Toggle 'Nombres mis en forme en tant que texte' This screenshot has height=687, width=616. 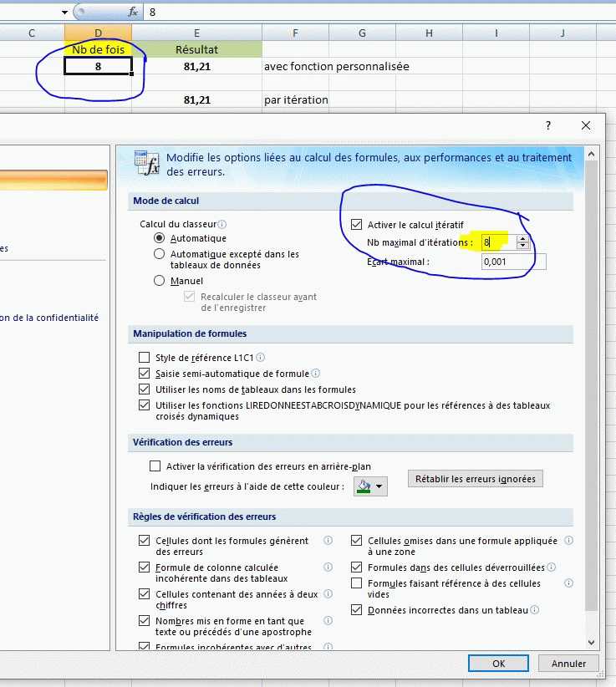pyautogui.click(x=144, y=620)
